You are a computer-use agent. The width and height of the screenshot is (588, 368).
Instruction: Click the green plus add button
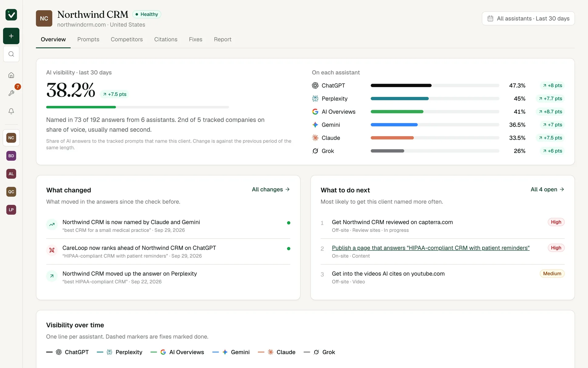(11, 36)
